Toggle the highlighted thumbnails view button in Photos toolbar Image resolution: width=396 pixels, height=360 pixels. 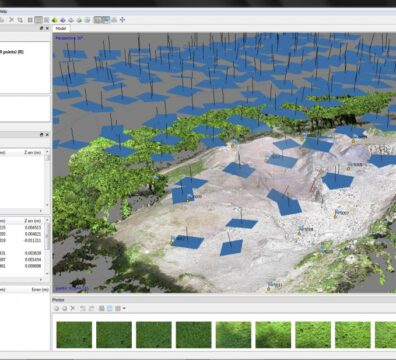click(x=109, y=308)
